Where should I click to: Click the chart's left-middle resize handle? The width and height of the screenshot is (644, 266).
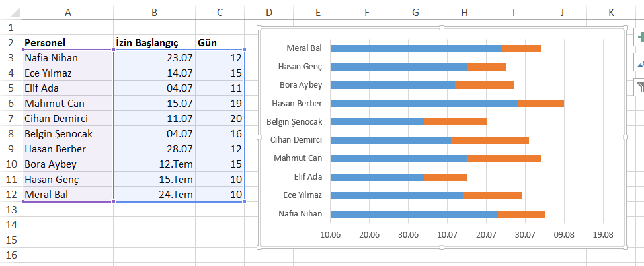[259, 137]
